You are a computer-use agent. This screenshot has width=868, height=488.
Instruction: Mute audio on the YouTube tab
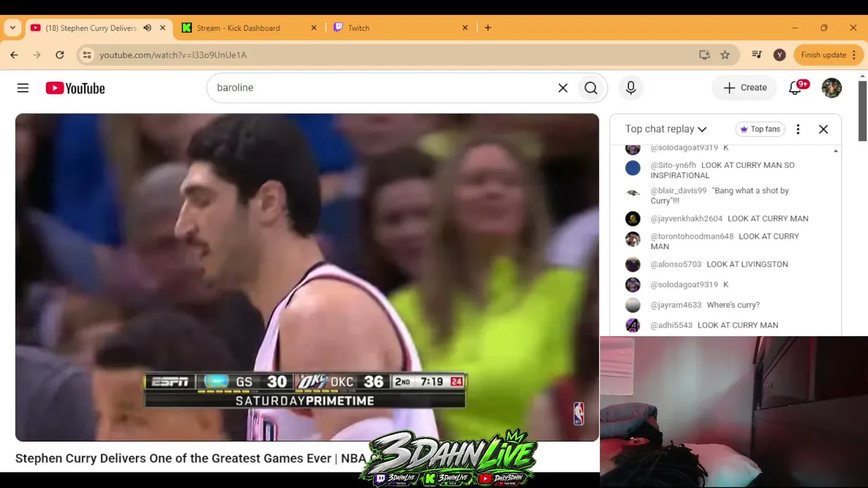[147, 28]
